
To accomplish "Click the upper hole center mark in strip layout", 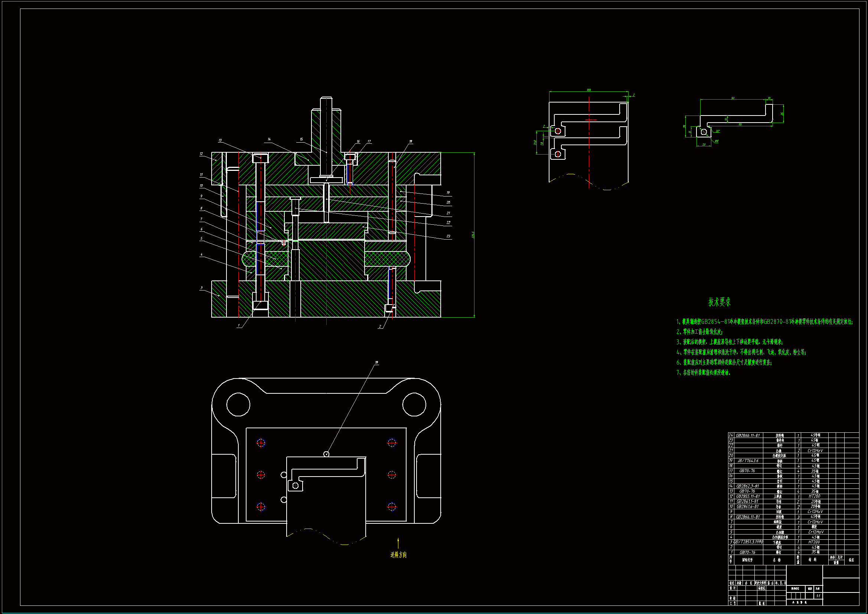I will click(x=558, y=131).
